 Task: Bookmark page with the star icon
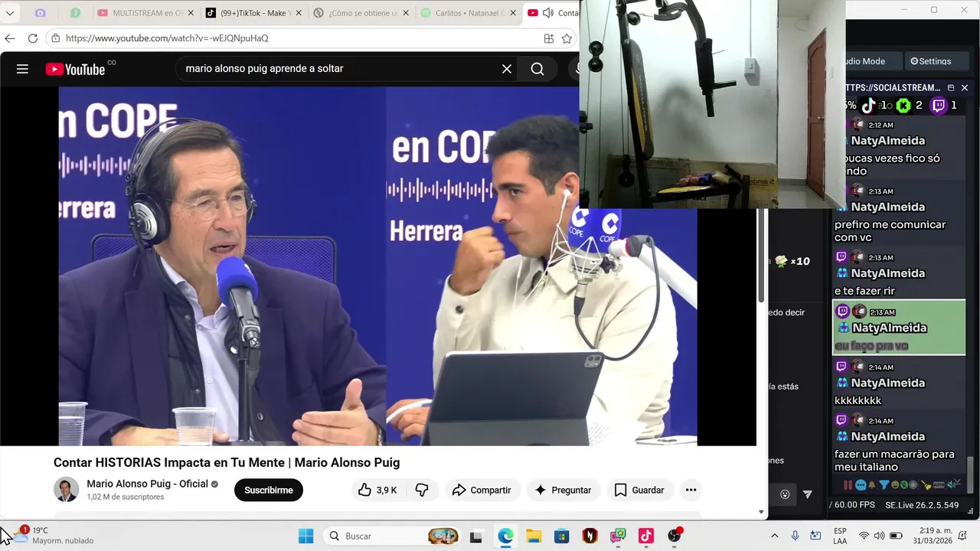coord(567,38)
